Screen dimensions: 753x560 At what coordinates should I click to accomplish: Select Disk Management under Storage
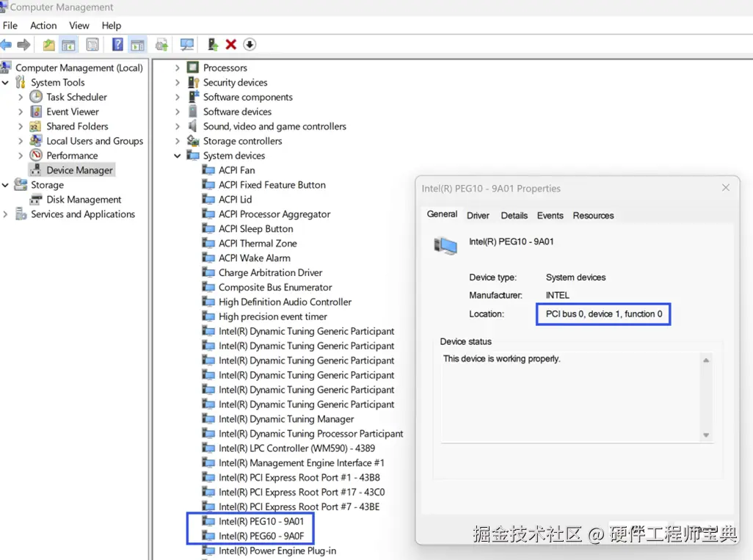84,200
